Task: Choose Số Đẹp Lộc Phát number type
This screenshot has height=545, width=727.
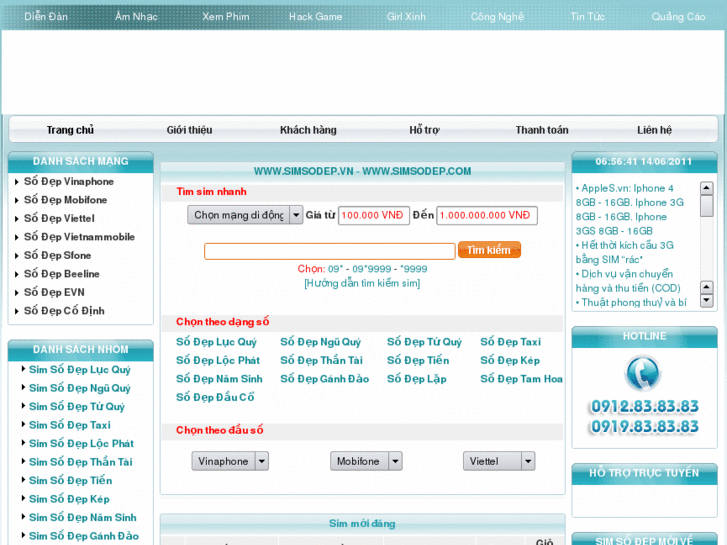Action: tap(218, 360)
